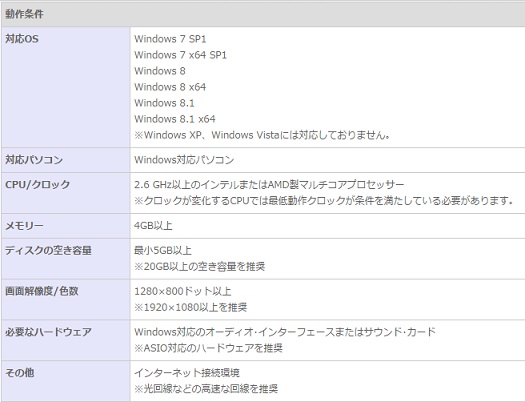Image resolution: width=525 pixels, height=402 pixels.
Task: Click the Windows対応パソコン value text
Action: 184,160
